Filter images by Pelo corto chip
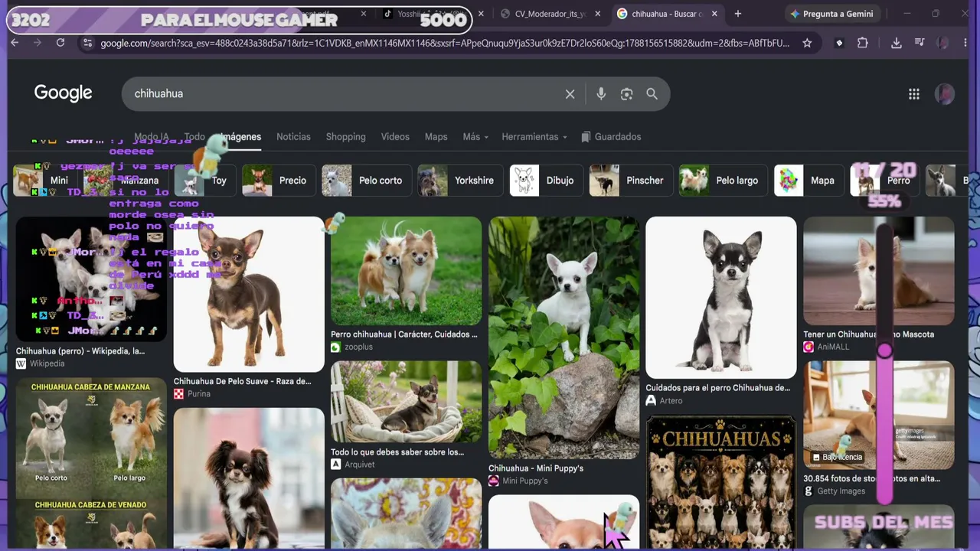The height and width of the screenshot is (551, 980). [x=366, y=181]
